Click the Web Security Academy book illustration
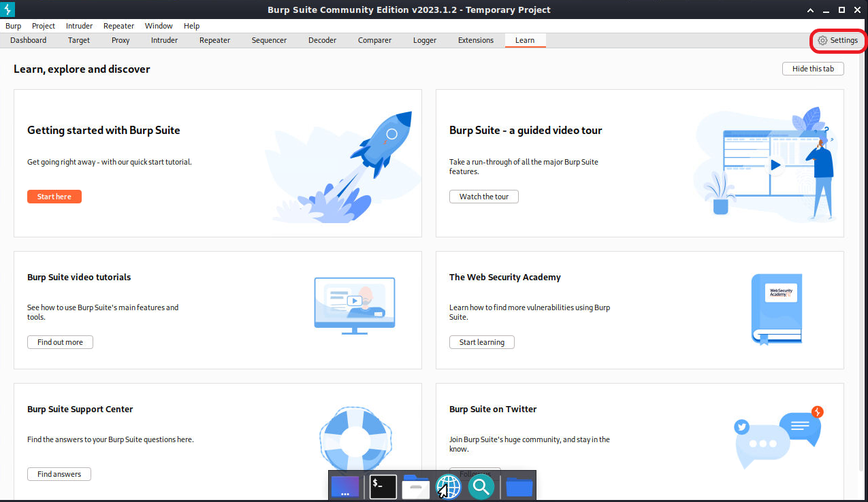868x502 pixels. (777, 308)
